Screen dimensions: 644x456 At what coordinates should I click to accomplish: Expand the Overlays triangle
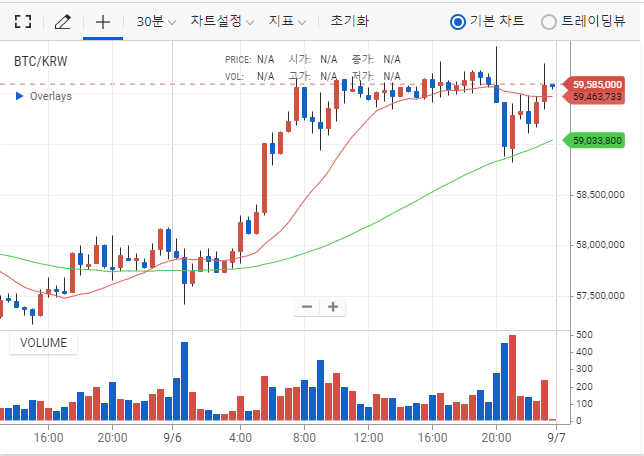19,96
